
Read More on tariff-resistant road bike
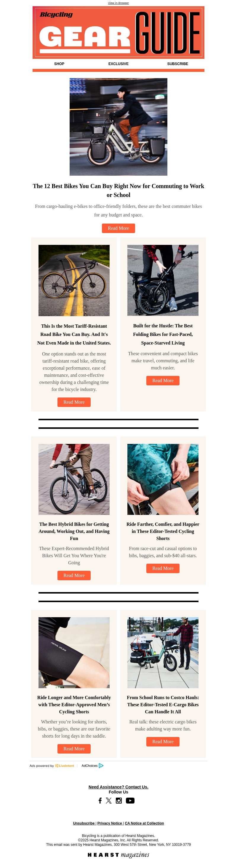point(74,402)
